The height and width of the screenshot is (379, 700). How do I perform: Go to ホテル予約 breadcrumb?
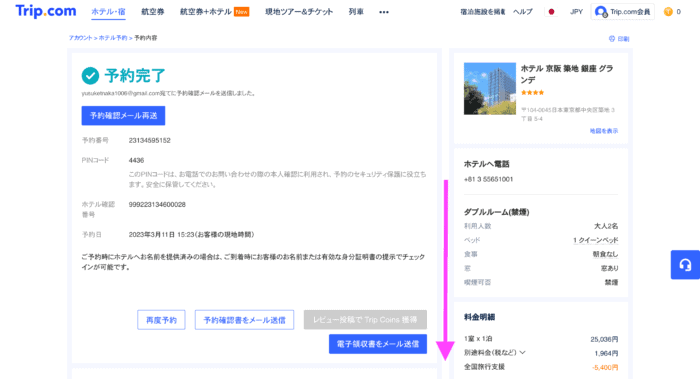point(113,38)
